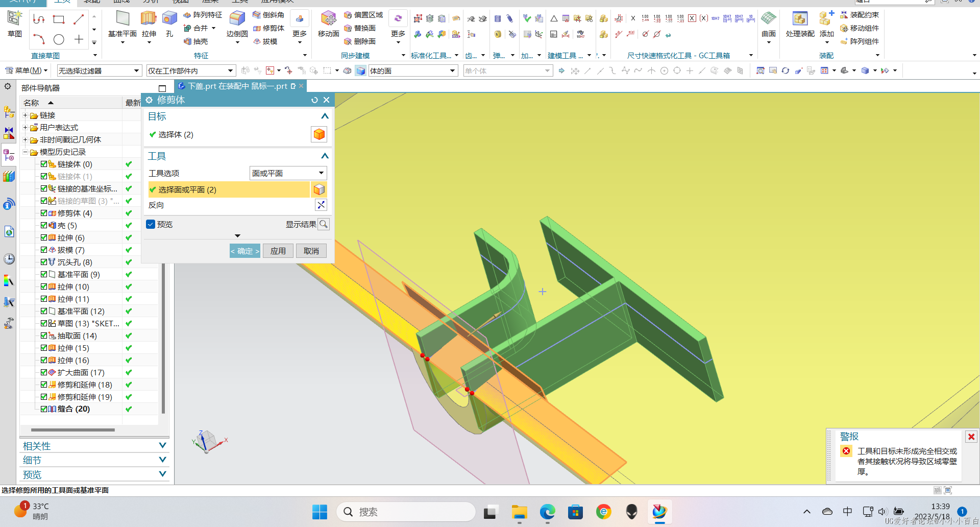This screenshot has width=980, height=527.
Task: Collapse the 目标 section
Action: [x=324, y=116]
